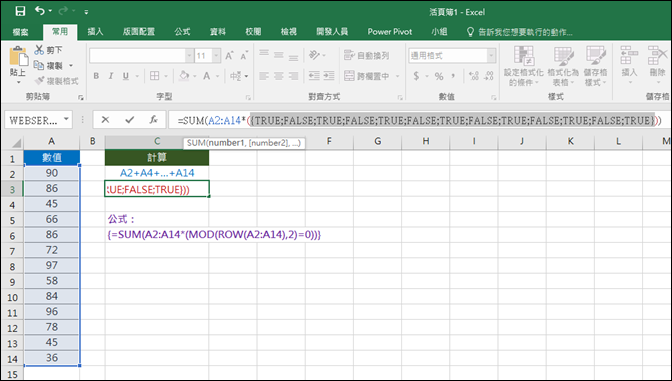The height and width of the screenshot is (381, 672).
Task: Switch to Page Layout (版面配置) tab
Action: pos(138,32)
